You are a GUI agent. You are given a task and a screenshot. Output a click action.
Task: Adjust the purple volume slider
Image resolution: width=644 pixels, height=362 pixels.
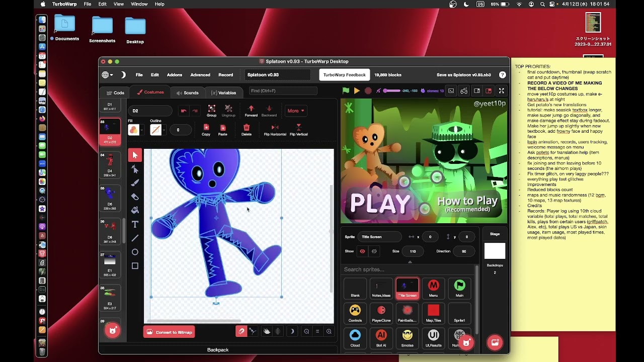[x=392, y=91]
